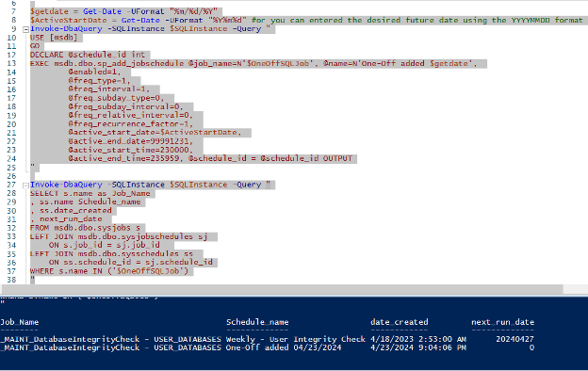588x371 pixels.
Task: Click LEFT JOIN sysjobschedules sj line
Action: point(119,236)
